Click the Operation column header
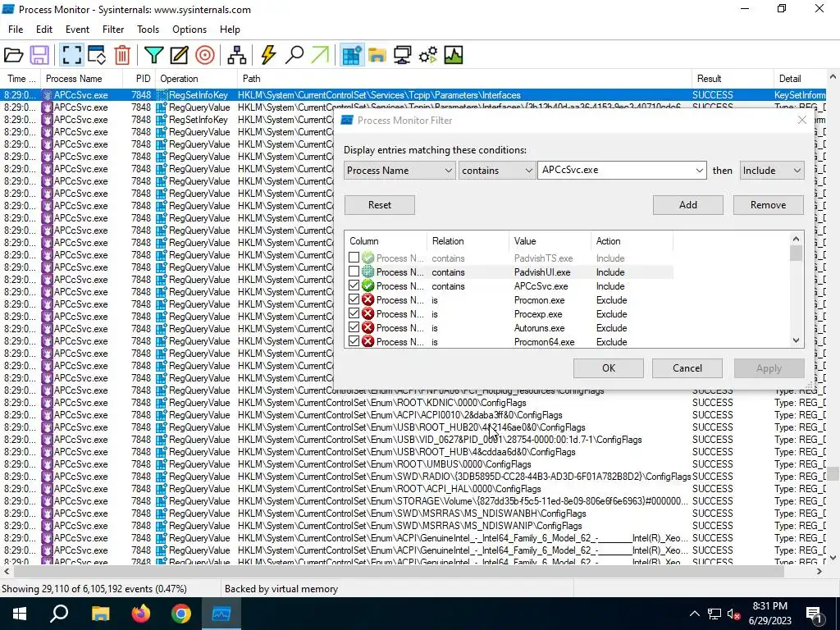This screenshot has height=630, width=840. pyautogui.click(x=195, y=79)
